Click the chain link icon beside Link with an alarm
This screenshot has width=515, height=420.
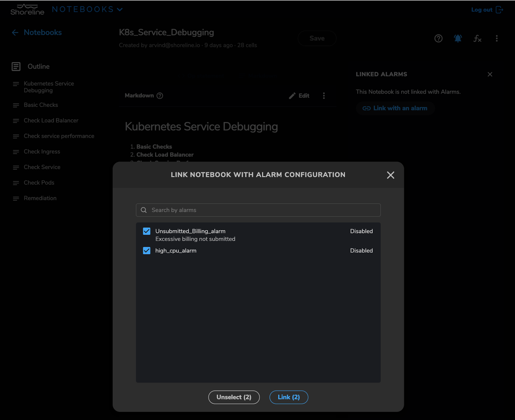[366, 108]
